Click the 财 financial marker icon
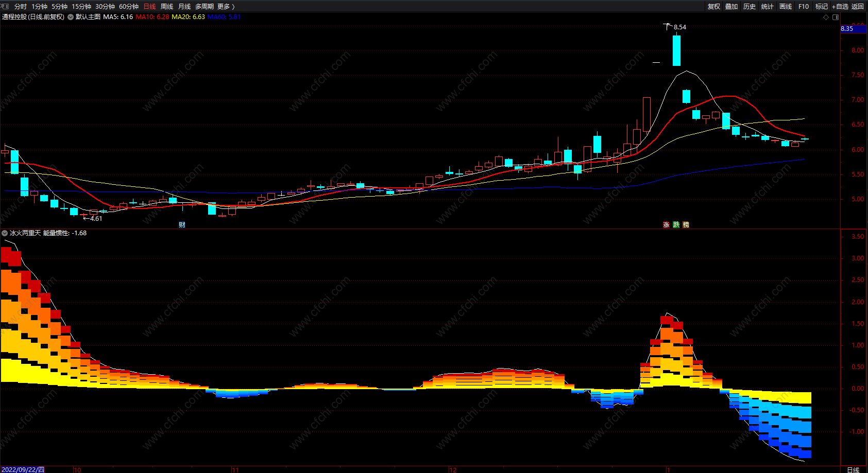868x473 pixels. (182, 225)
